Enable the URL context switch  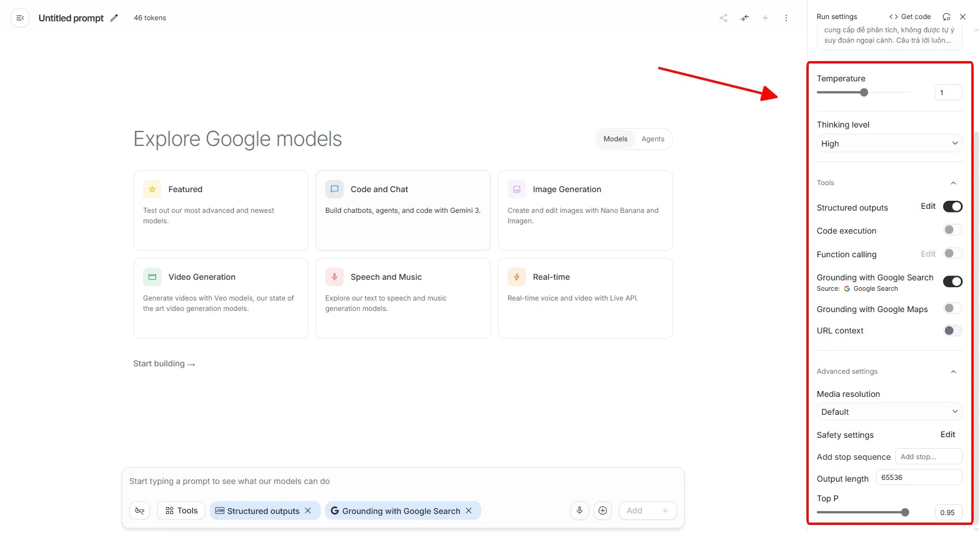pyautogui.click(x=953, y=331)
